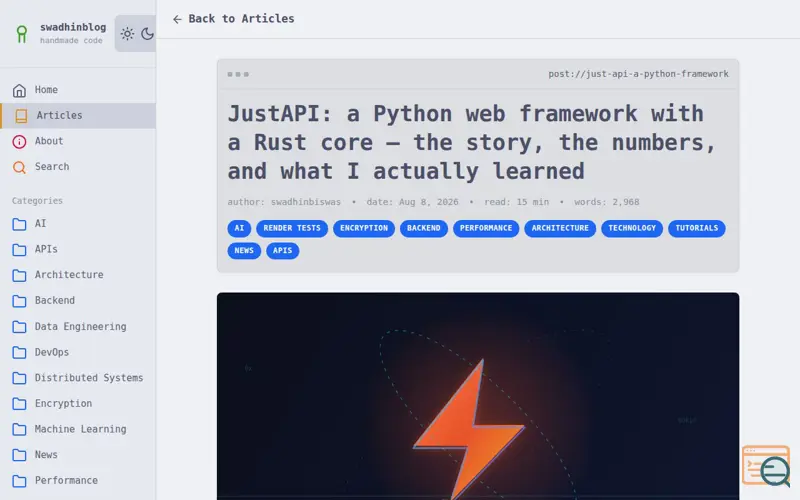Image resolution: width=800 pixels, height=500 pixels.
Task: Click the News folder icon
Action: click(19, 455)
